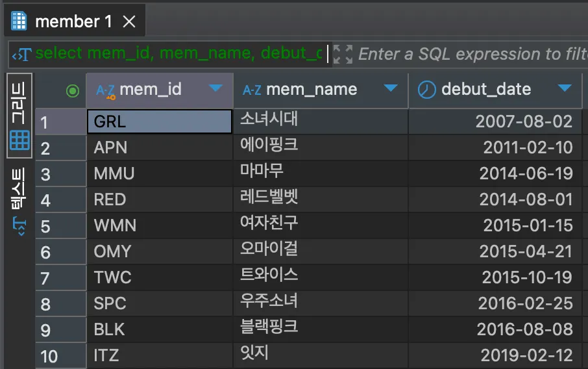
Task: Select the 2011-02-10 date cell
Action: (x=495, y=148)
